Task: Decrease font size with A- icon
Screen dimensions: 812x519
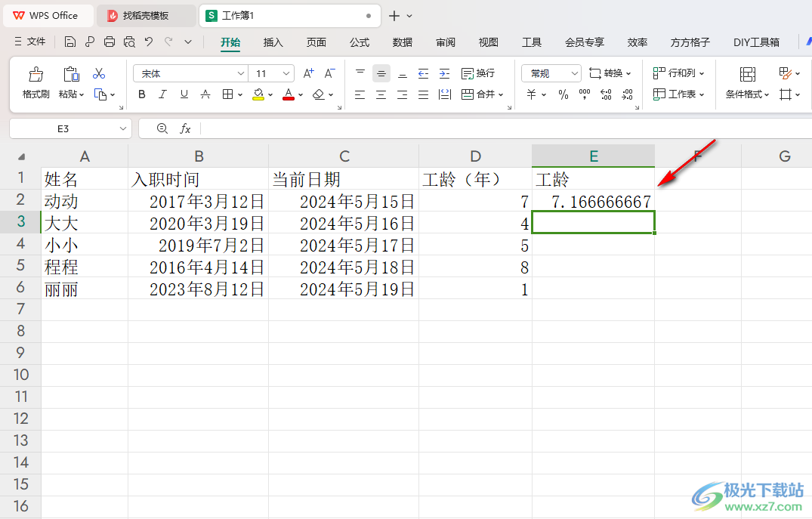Action: pos(329,73)
